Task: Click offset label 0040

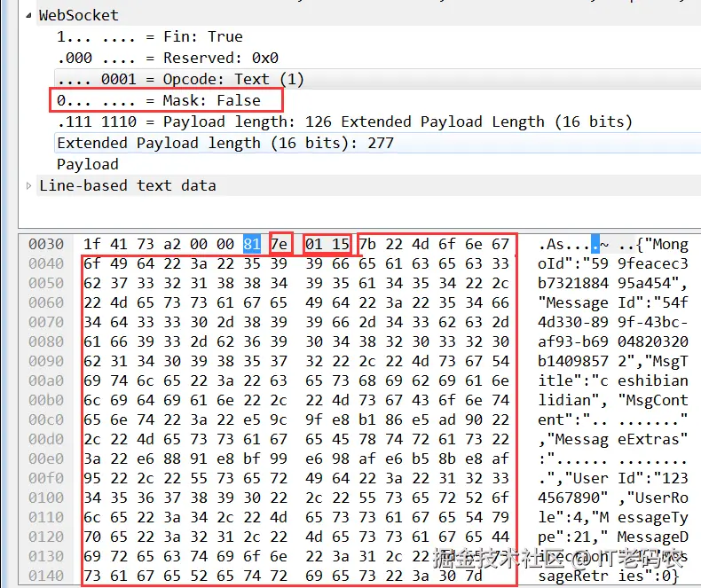Action: click(46, 263)
